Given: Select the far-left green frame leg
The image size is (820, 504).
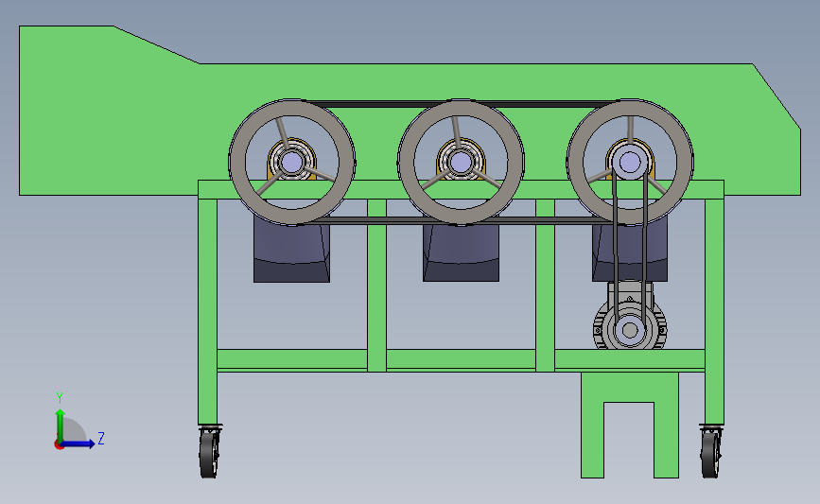Looking at the screenshot, I should pos(208,312).
